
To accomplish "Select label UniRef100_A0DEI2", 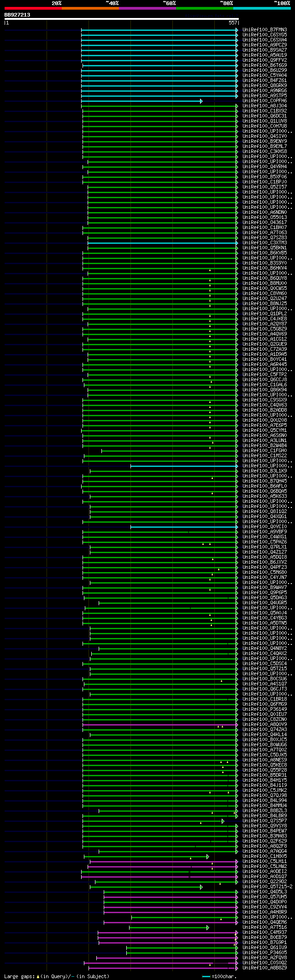I will pos(265,872).
